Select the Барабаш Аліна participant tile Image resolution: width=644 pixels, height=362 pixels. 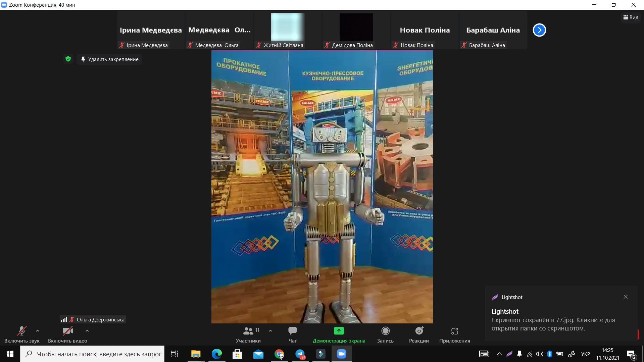pyautogui.click(x=493, y=31)
